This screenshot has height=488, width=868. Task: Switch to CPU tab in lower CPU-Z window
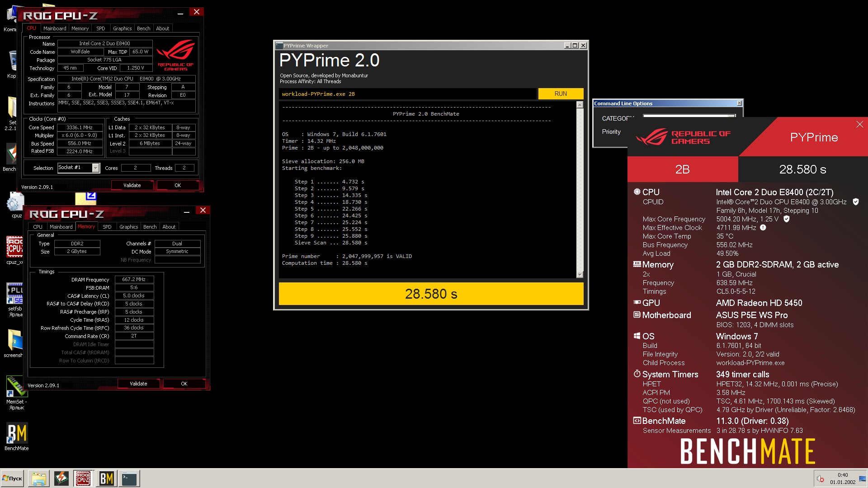[x=38, y=227]
